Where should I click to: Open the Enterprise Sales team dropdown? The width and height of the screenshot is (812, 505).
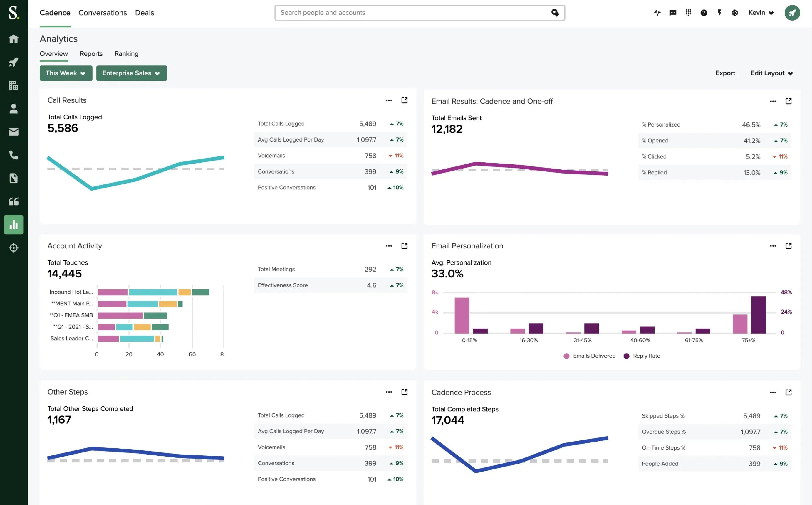(131, 73)
